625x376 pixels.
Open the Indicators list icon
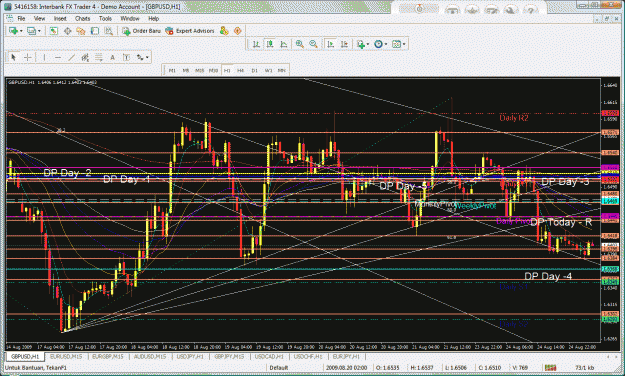point(361,44)
